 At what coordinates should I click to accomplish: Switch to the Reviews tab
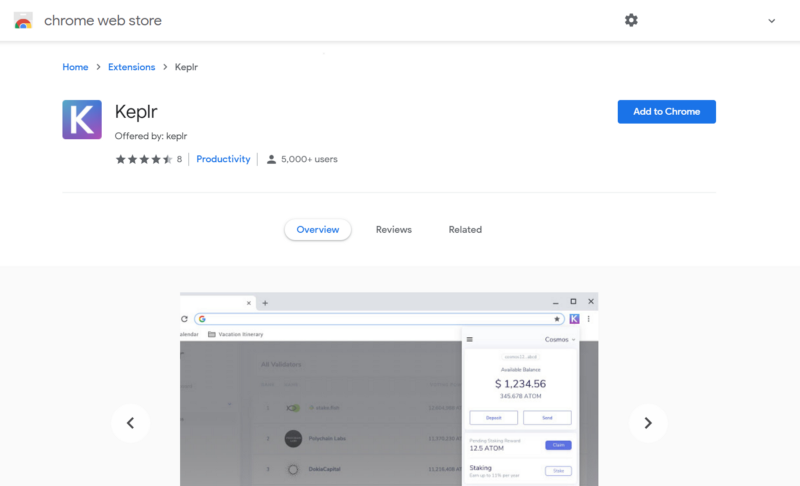[393, 229]
